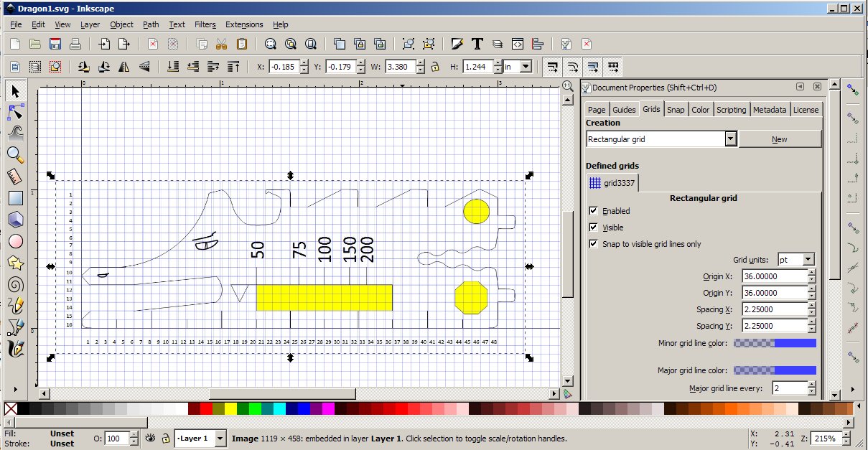Switch to the Snap tab

point(675,110)
